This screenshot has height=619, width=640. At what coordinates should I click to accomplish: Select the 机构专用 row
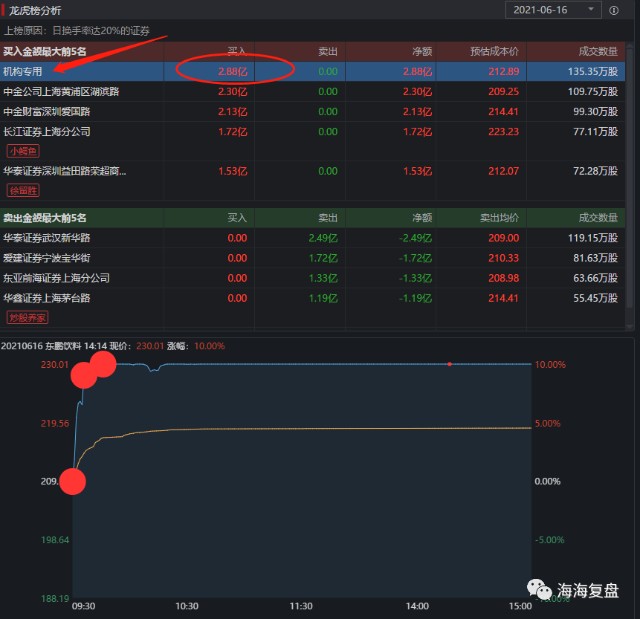[x=312, y=71]
